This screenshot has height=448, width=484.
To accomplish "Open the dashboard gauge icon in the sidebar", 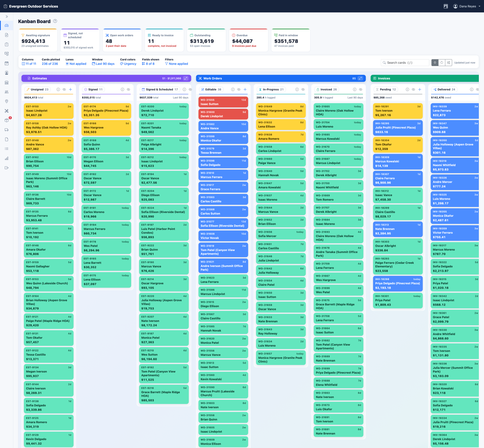I will 6,26.
